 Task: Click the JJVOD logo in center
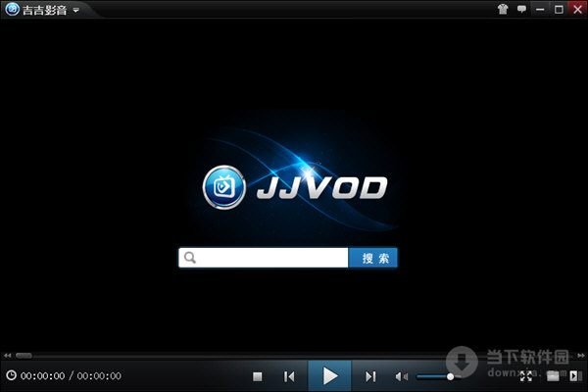tap(295, 187)
